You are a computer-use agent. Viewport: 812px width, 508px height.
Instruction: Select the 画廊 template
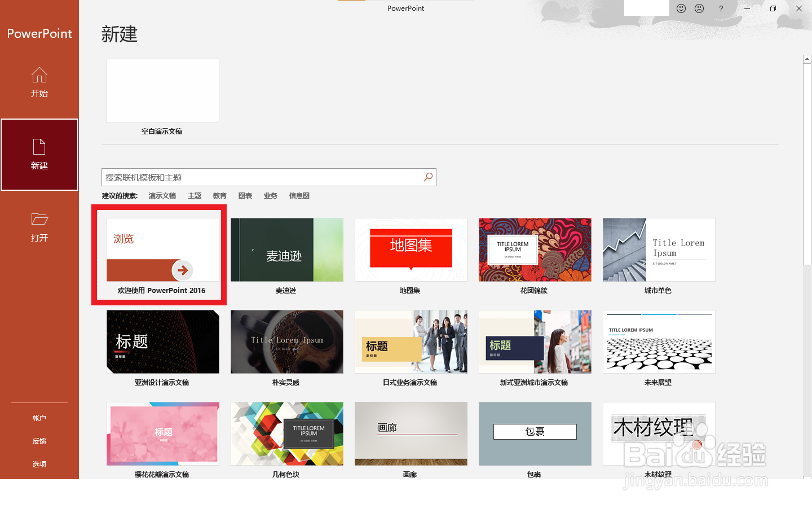pos(411,433)
